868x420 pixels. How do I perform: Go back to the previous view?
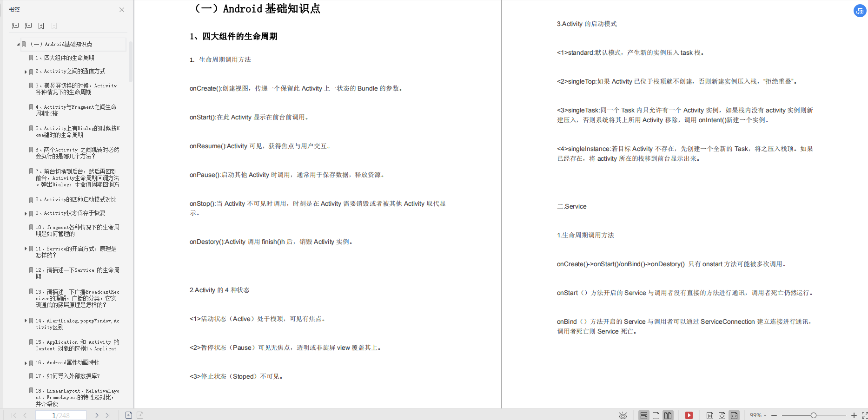(129, 415)
